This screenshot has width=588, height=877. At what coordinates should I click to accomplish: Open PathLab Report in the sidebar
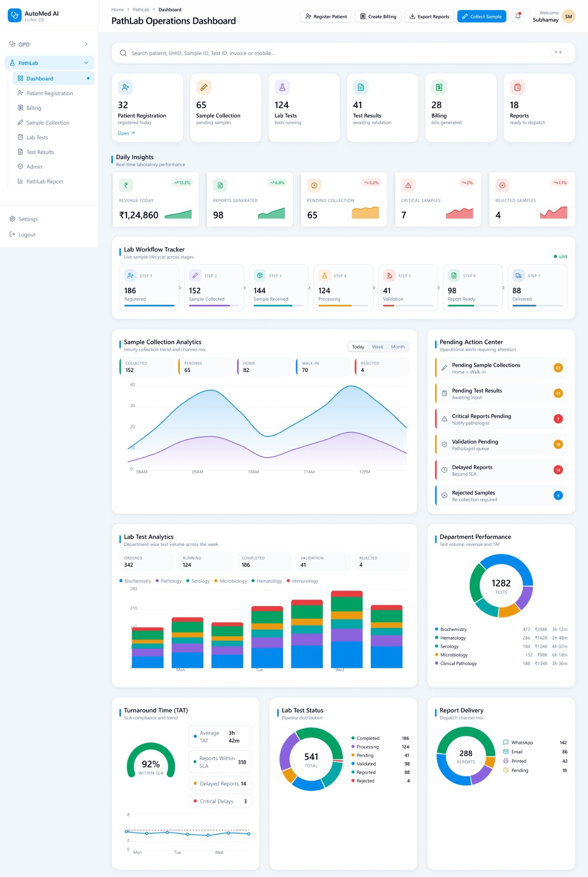pos(53,181)
